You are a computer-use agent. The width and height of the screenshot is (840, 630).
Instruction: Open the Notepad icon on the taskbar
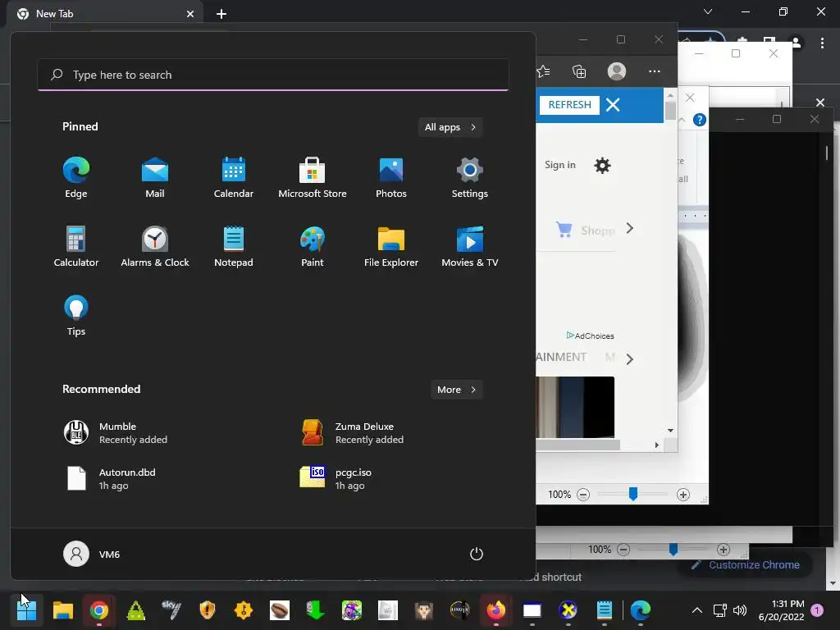(x=605, y=610)
